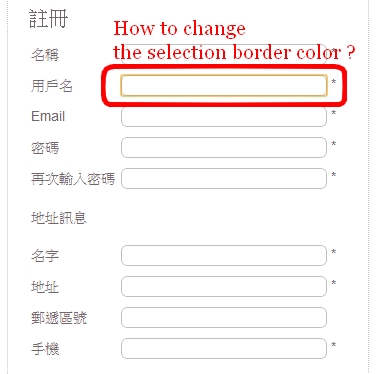
Task: Click the 名字 name input field
Action: point(224,256)
